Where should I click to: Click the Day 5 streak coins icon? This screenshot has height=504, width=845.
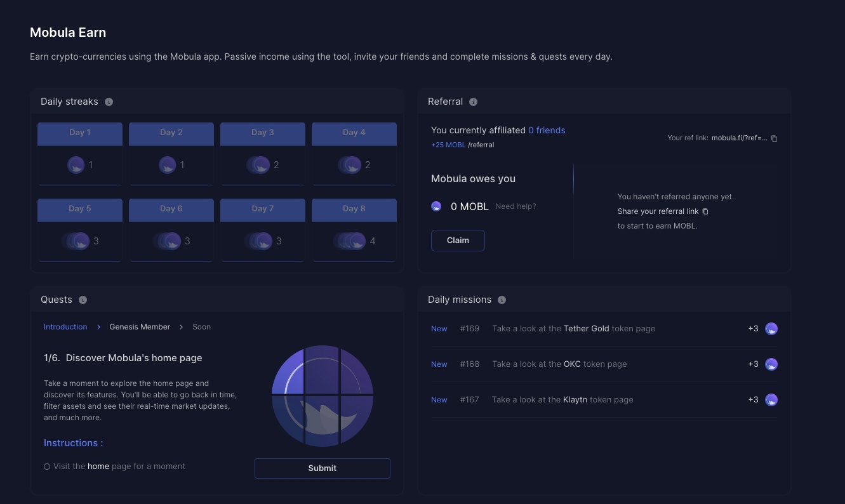pyautogui.click(x=76, y=241)
